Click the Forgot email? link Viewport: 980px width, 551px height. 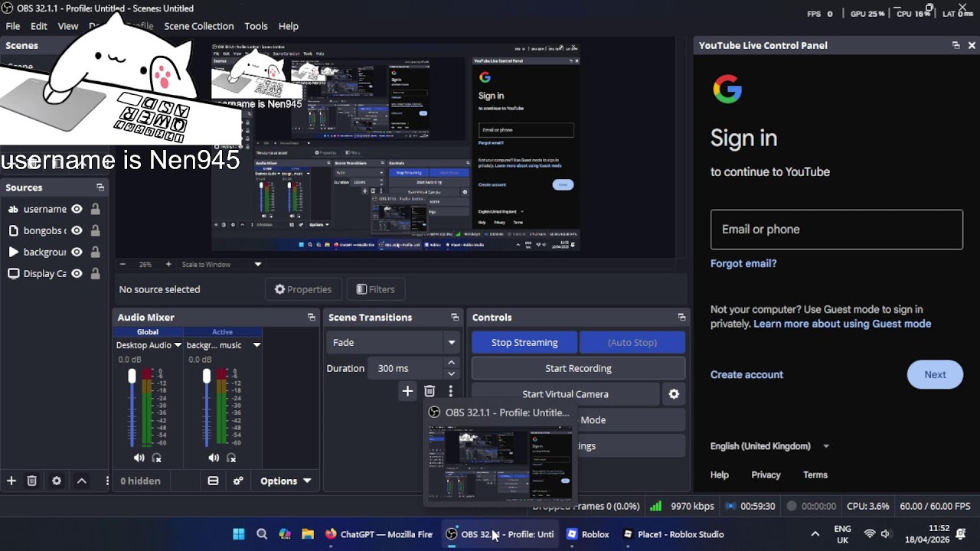pyautogui.click(x=743, y=263)
